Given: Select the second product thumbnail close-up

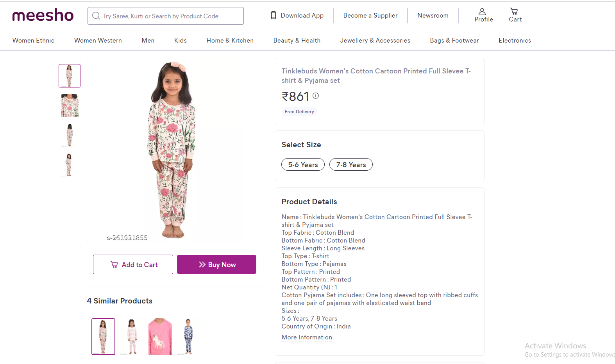Looking at the screenshot, I should pyautogui.click(x=70, y=105).
